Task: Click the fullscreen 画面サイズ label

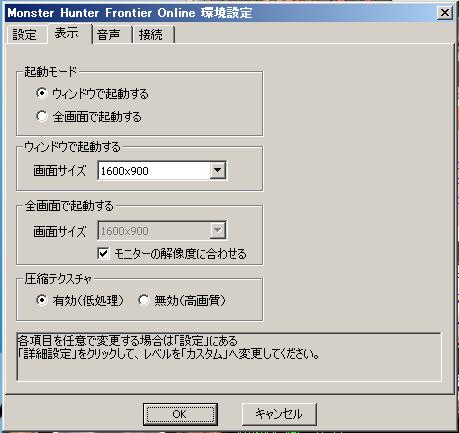Action: pyautogui.click(x=60, y=231)
